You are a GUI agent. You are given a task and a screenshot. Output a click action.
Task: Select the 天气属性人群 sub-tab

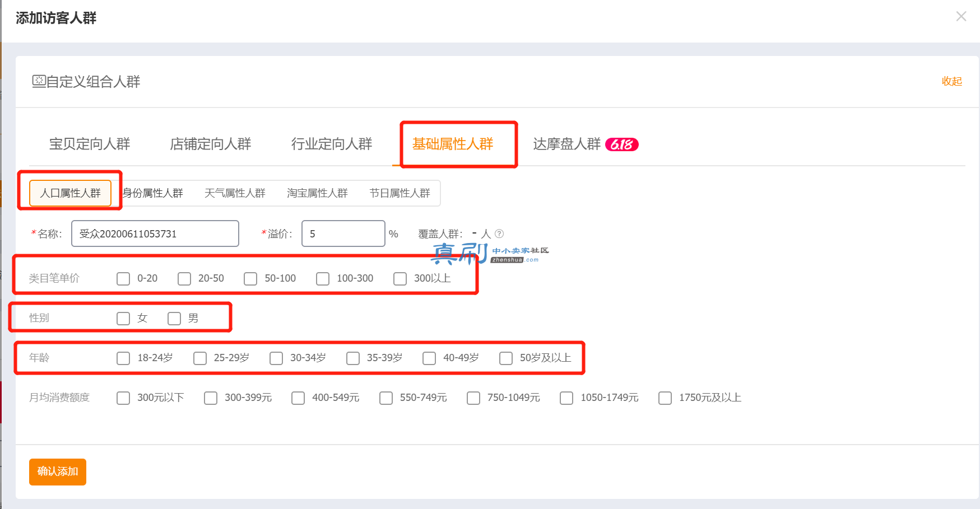click(x=235, y=193)
